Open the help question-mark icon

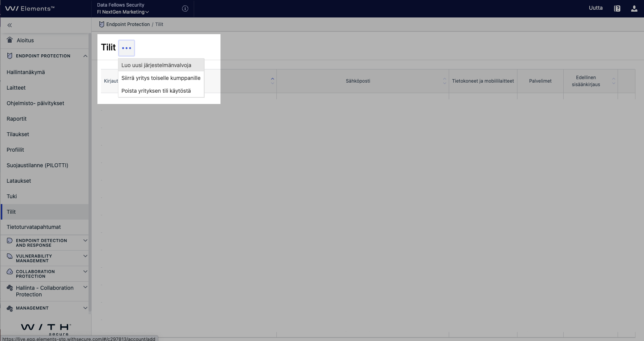point(617,9)
